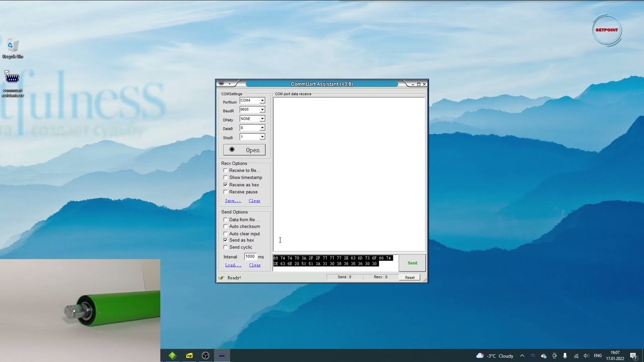644x362 pixels.
Task: Click the motor video thumbnail overlay
Action: click(80, 310)
